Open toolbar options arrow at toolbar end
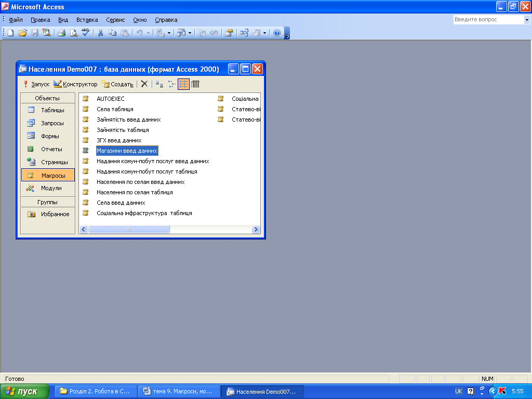 [x=287, y=33]
